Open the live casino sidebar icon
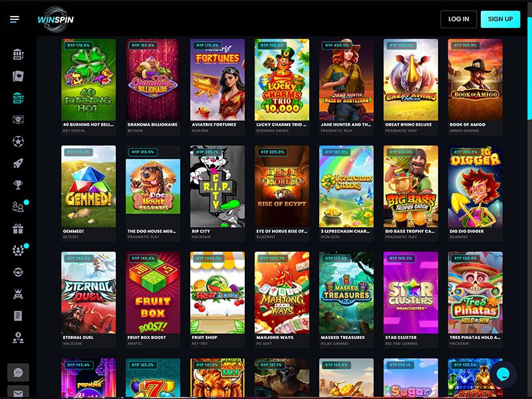 pyautogui.click(x=18, y=120)
